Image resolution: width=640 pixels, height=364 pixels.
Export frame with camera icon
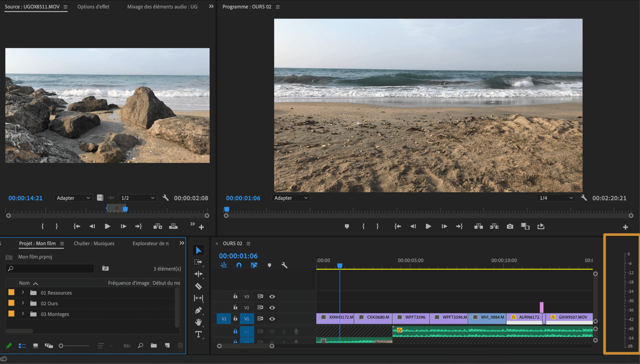click(510, 226)
